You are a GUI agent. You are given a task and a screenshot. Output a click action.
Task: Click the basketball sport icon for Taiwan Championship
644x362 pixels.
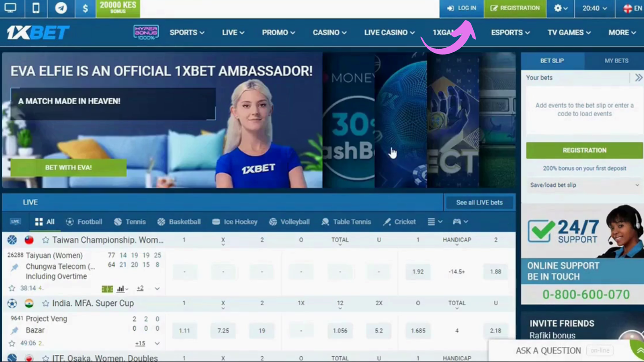click(x=12, y=240)
